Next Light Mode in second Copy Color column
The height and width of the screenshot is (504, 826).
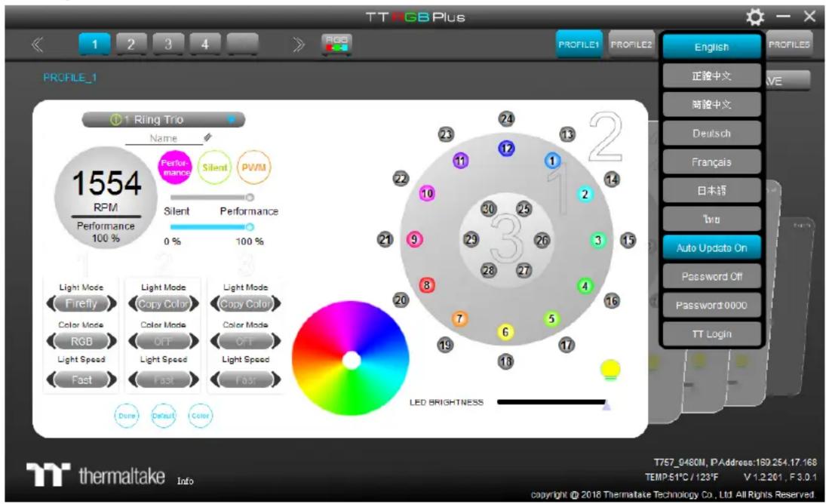tap(194, 304)
